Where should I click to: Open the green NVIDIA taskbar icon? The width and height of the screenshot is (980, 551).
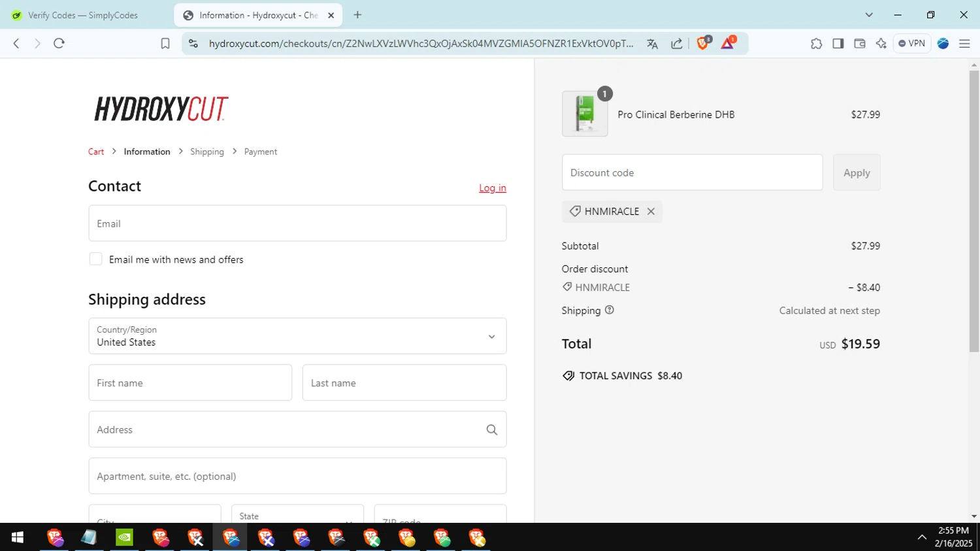coord(124,537)
